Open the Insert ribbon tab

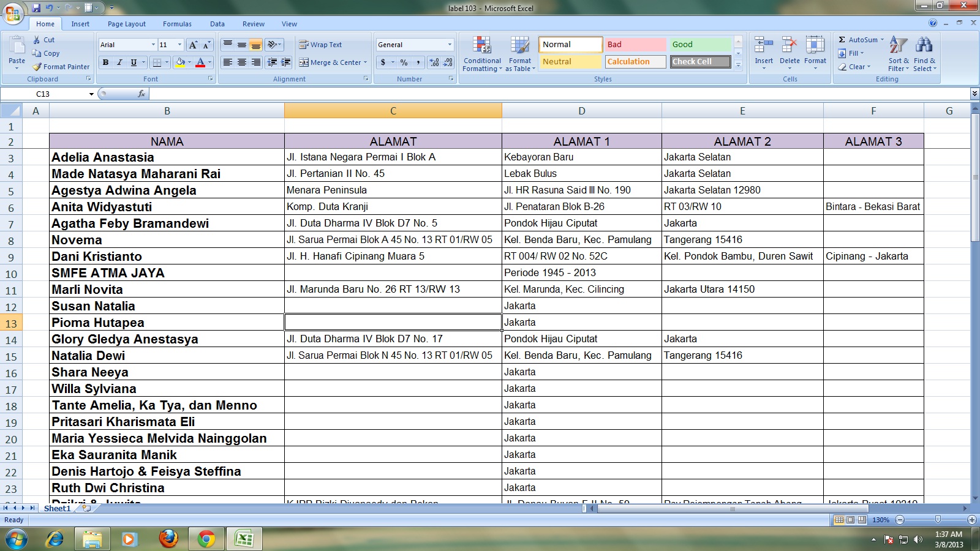pyautogui.click(x=80, y=24)
